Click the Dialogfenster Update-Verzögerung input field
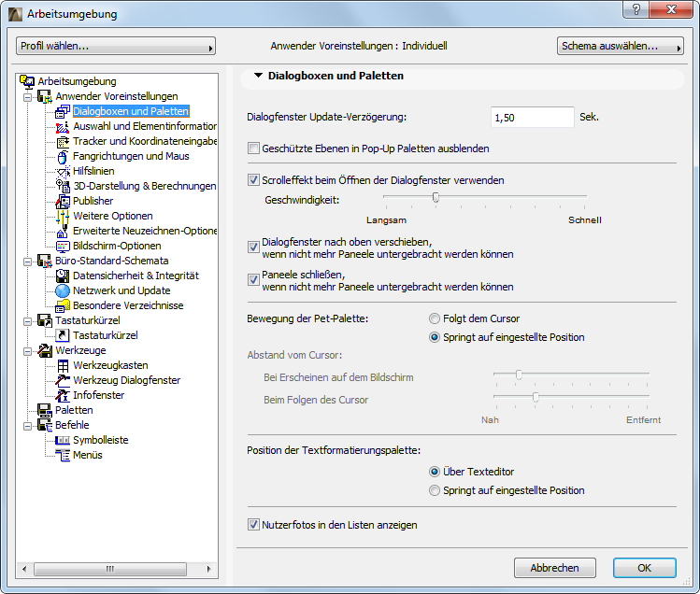Screen dimensions: 700x594 532,118
